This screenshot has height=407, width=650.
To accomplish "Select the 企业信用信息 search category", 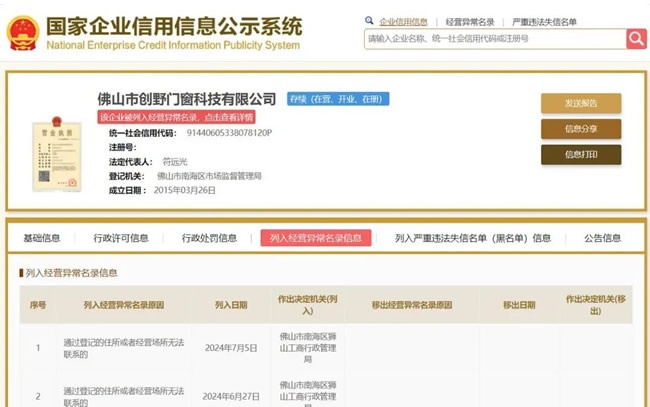I will (403, 22).
